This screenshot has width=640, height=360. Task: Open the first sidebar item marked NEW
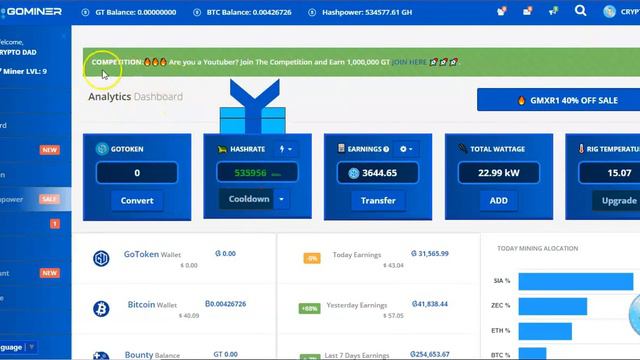pos(36,150)
